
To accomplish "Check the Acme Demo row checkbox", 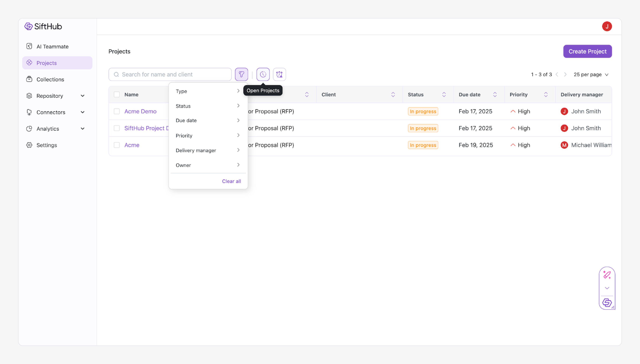I will pyautogui.click(x=117, y=111).
